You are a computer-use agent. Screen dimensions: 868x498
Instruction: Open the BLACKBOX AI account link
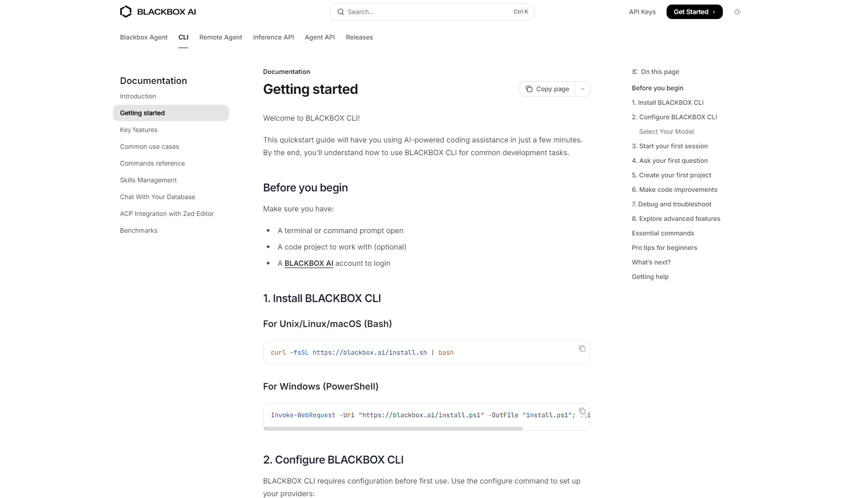coord(309,263)
